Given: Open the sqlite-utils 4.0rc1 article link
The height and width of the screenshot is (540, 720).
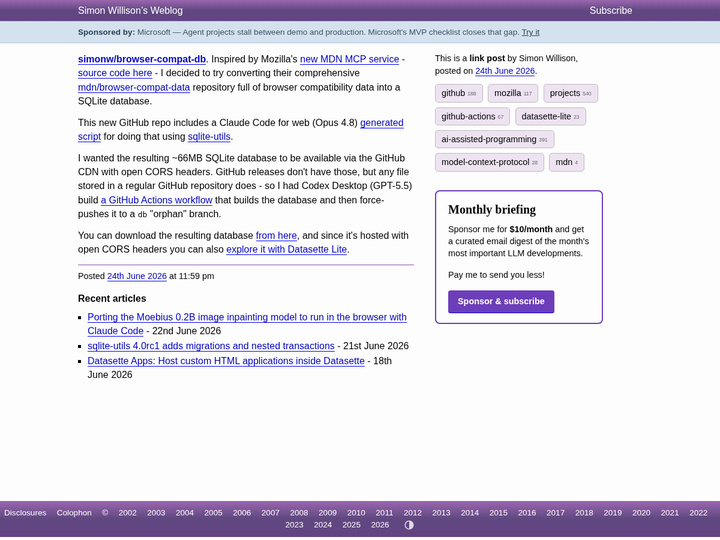Looking at the screenshot, I should [x=211, y=345].
